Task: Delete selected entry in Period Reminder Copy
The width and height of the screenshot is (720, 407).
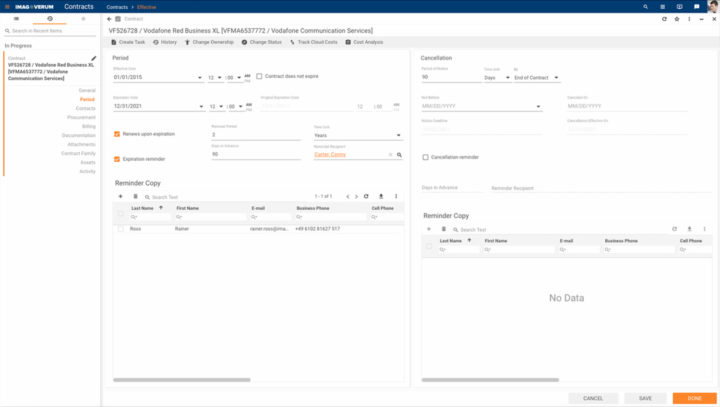Action: (135, 196)
